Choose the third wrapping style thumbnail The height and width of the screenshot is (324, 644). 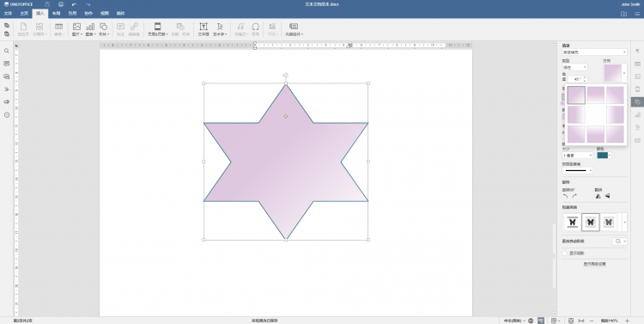click(608, 222)
